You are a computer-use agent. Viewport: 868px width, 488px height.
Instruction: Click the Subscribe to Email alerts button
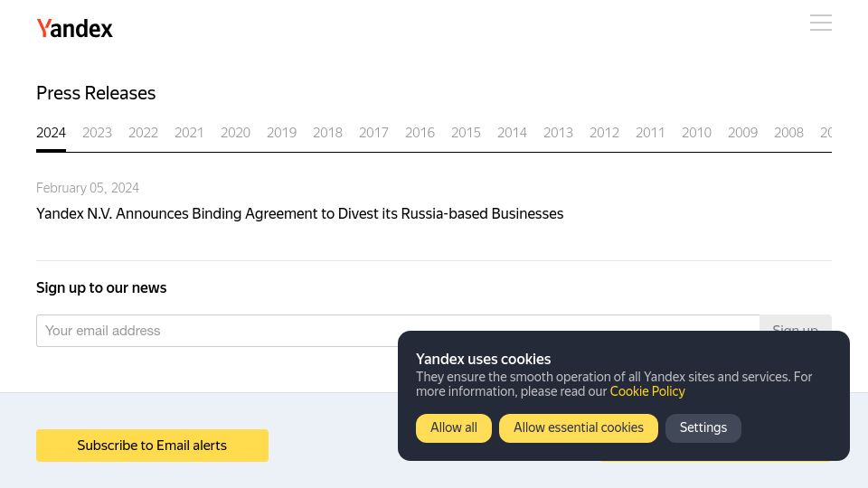coord(152,446)
